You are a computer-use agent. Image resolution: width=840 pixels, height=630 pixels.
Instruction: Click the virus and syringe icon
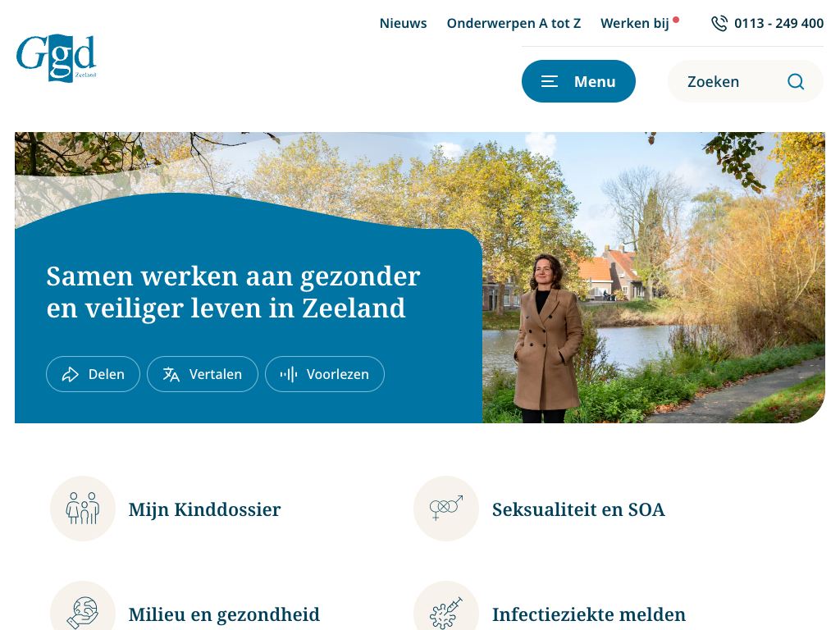[445, 613]
